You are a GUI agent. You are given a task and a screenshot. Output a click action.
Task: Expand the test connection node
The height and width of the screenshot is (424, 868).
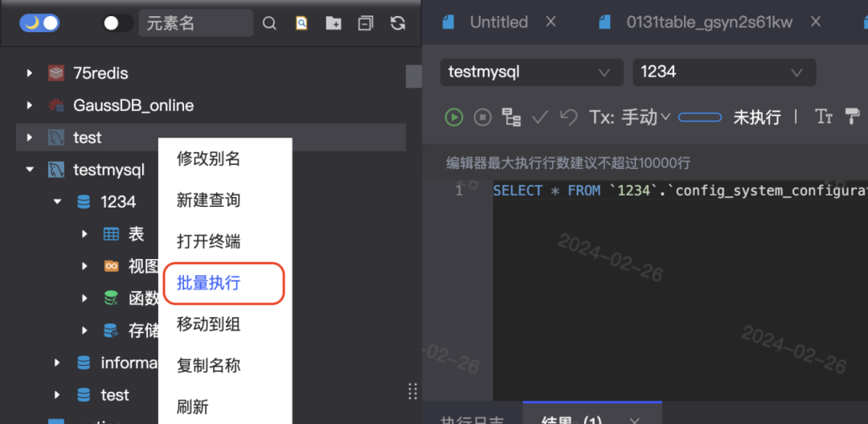(x=30, y=138)
